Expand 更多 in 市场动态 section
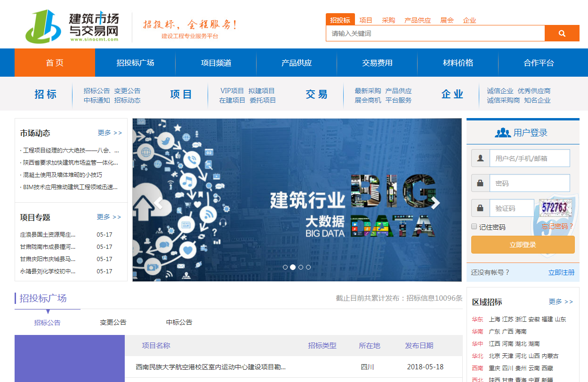588x382 pixels. [x=110, y=133]
